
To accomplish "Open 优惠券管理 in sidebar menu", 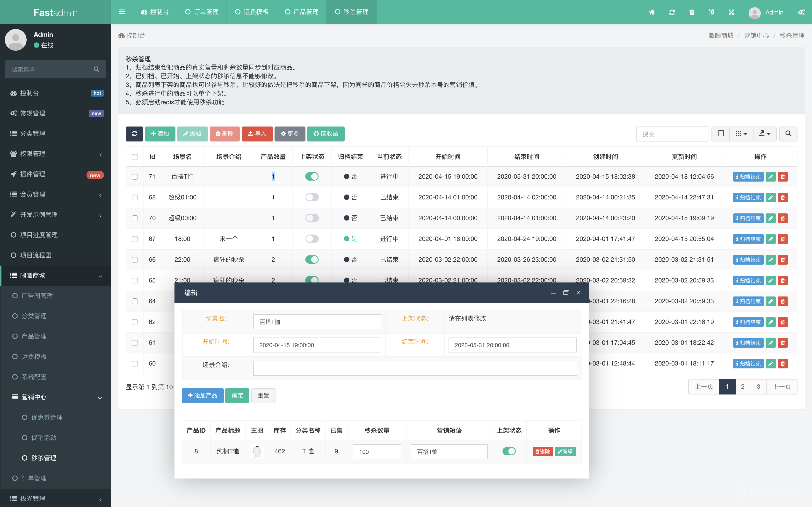I will click(x=47, y=417).
